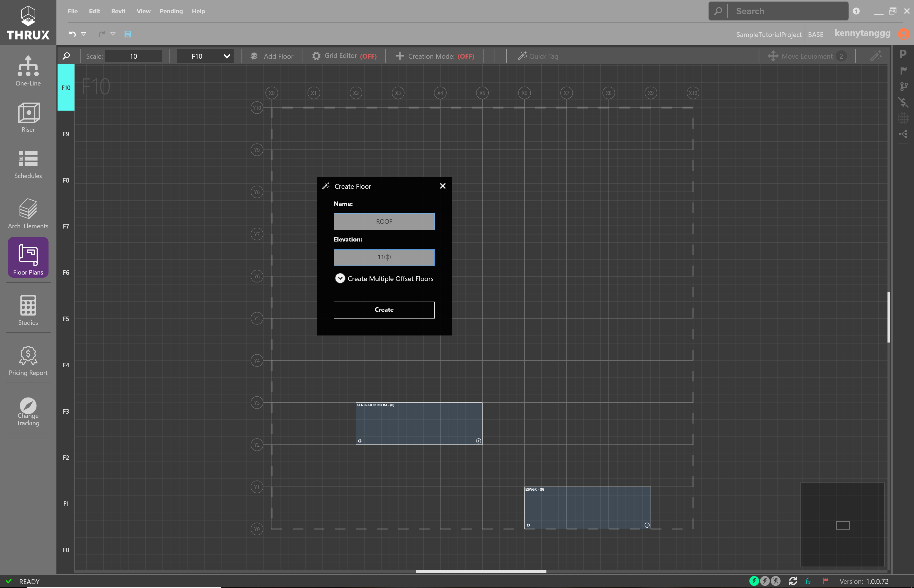Select floor tab F10

pos(66,88)
